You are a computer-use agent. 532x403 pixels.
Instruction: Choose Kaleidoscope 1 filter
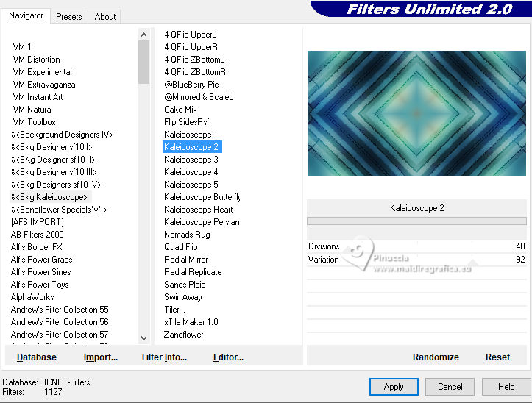[x=191, y=135]
